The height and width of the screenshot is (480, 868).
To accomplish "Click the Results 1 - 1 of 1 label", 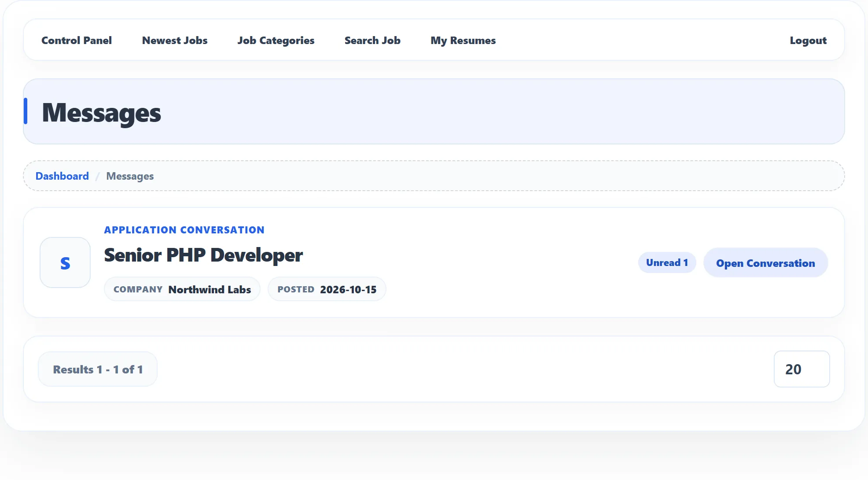I will point(98,369).
